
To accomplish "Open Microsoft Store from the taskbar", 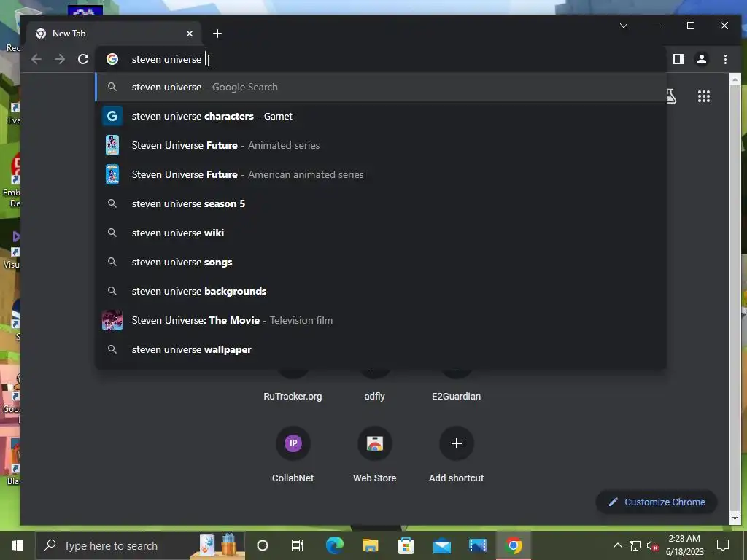I will (x=406, y=545).
